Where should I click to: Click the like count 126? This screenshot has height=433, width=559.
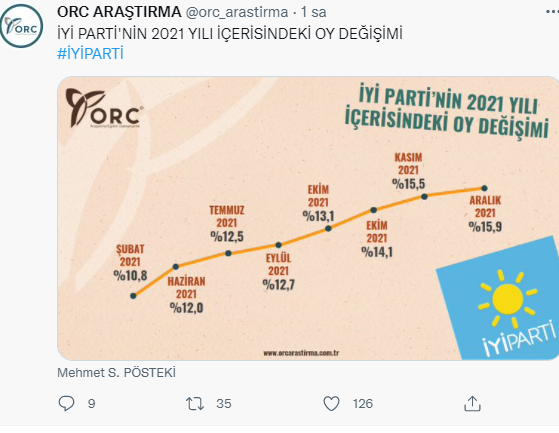(363, 404)
